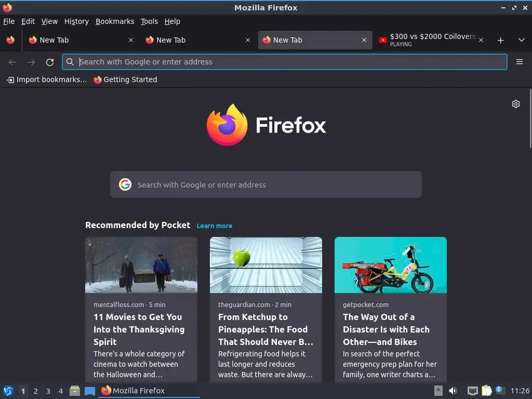Expand the list all tabs chevron
532x399 pixels.
(522, 40)
